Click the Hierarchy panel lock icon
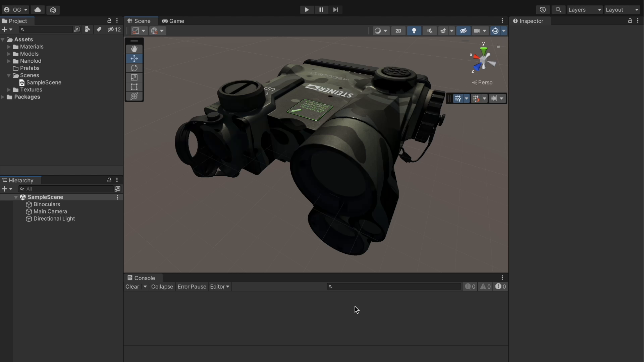The image size is (644, 362). [x=109, y=180]
